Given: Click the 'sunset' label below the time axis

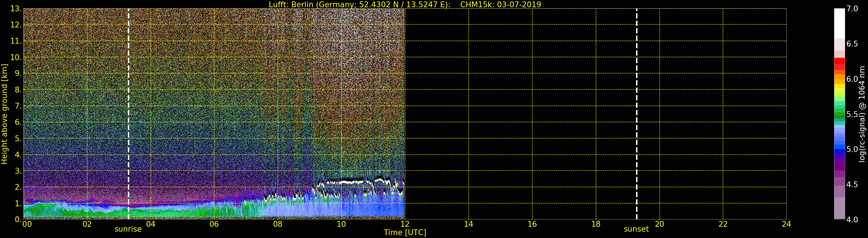Looking at the screenshot, I should [x=636, y=229].
